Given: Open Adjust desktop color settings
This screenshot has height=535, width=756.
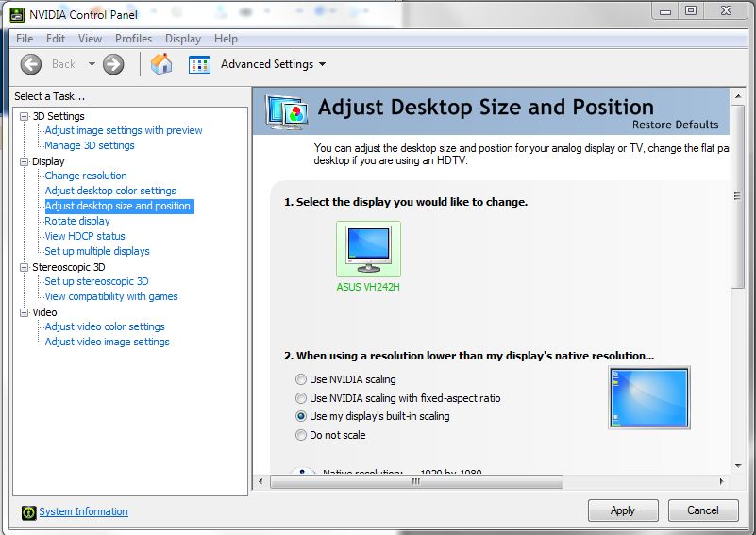Looking at the screenshot, I should coord(110,191).
